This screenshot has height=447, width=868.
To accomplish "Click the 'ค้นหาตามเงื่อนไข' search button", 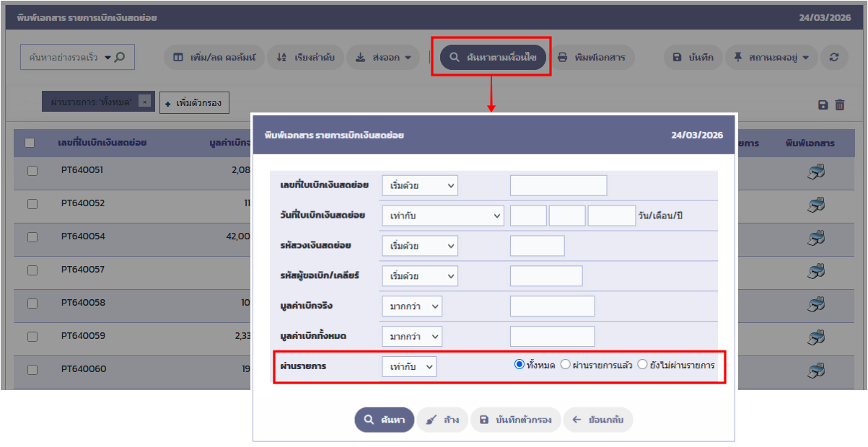I will click(x=494, y=58).
